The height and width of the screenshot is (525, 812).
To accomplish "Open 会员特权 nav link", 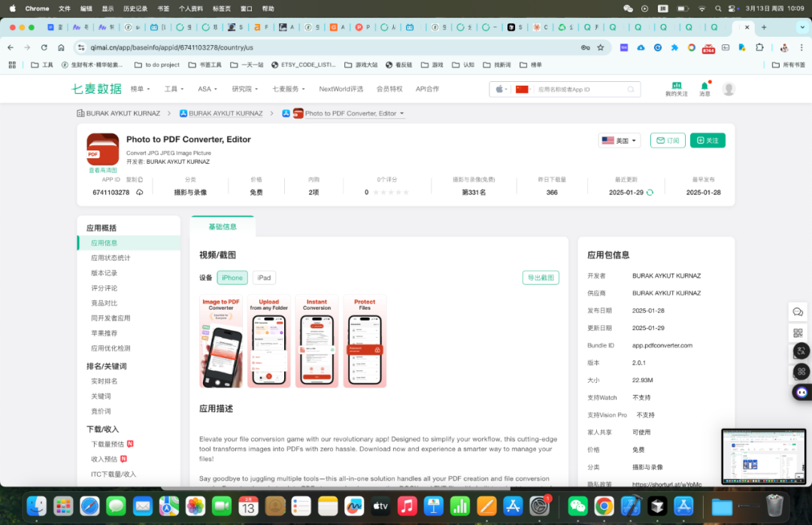I will click(x=389, y=89).
